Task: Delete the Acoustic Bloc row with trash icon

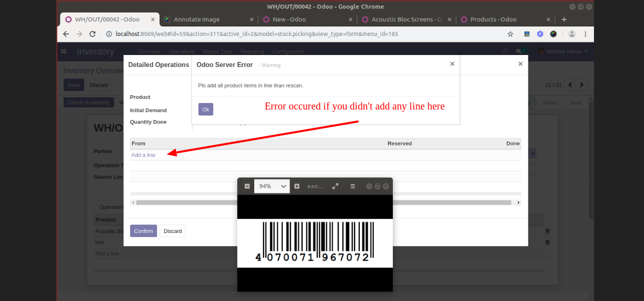Action: coord(547,231)
